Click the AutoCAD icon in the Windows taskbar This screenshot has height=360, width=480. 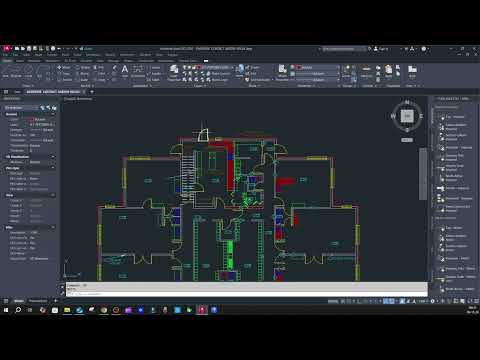(x=202, y=310)
